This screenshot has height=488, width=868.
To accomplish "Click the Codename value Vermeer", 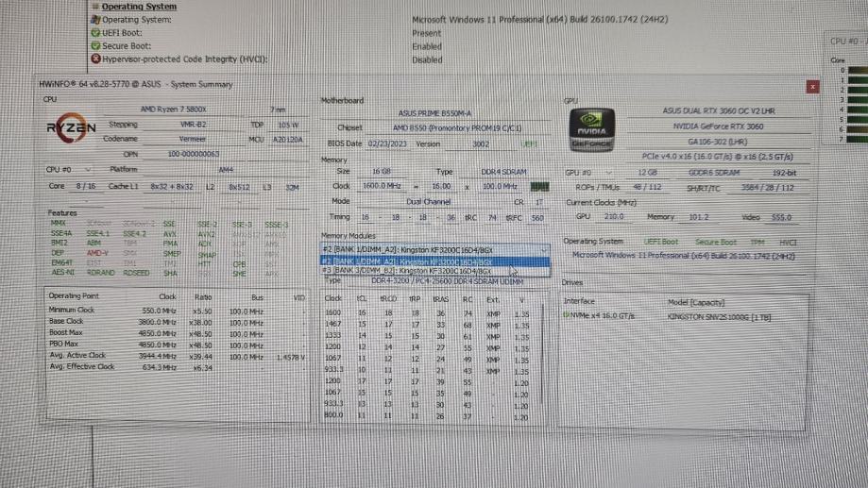I will tap(193, 139).
